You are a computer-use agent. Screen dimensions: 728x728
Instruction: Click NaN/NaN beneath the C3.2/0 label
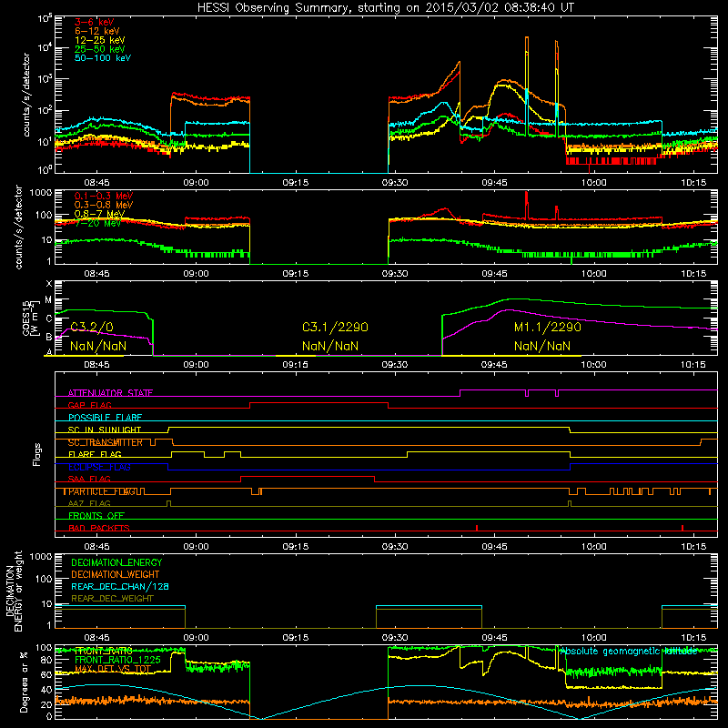pos(98,346)
